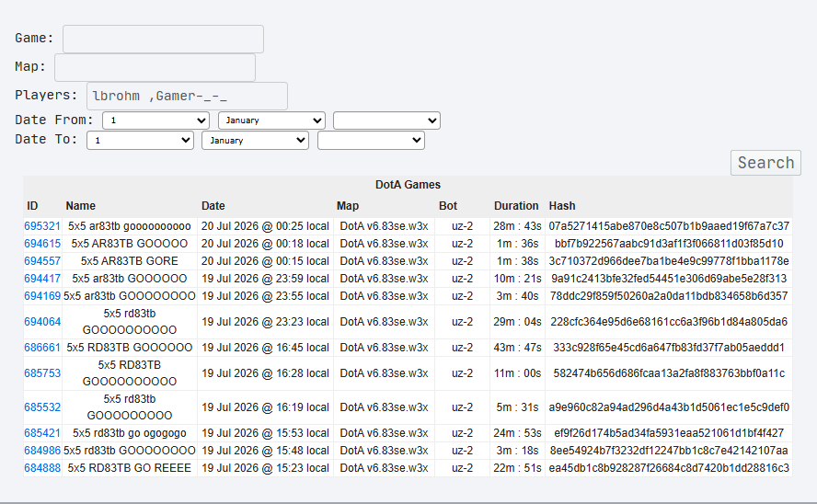This screenshot has height=504, width=817.
Task: Focus the Players input field
Action: coord(187,96)
